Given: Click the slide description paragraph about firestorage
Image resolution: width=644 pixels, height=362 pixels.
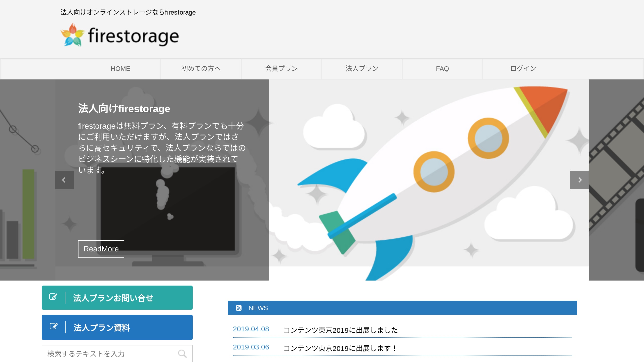Looking at the screenshot, I should (x=162, y=148).
